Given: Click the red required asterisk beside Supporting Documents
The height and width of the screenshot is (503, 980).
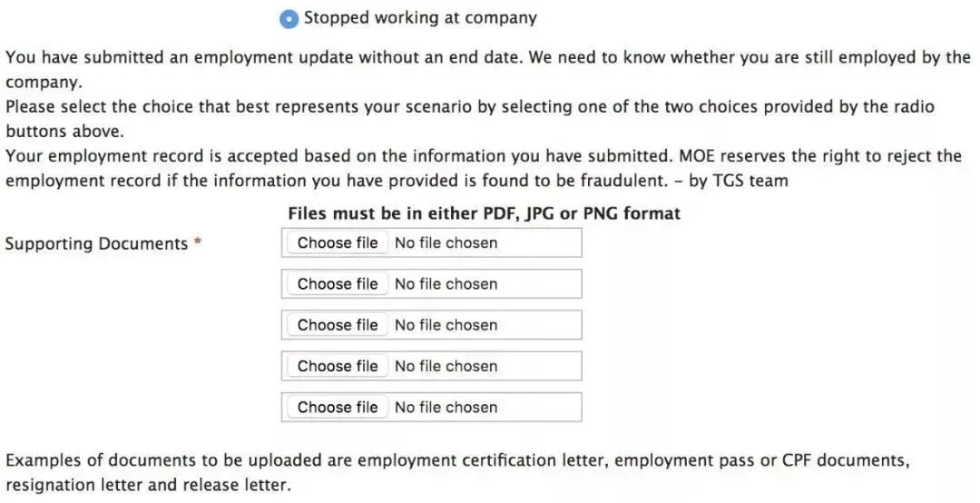Looking at the screenshot, I should (197, 242).
